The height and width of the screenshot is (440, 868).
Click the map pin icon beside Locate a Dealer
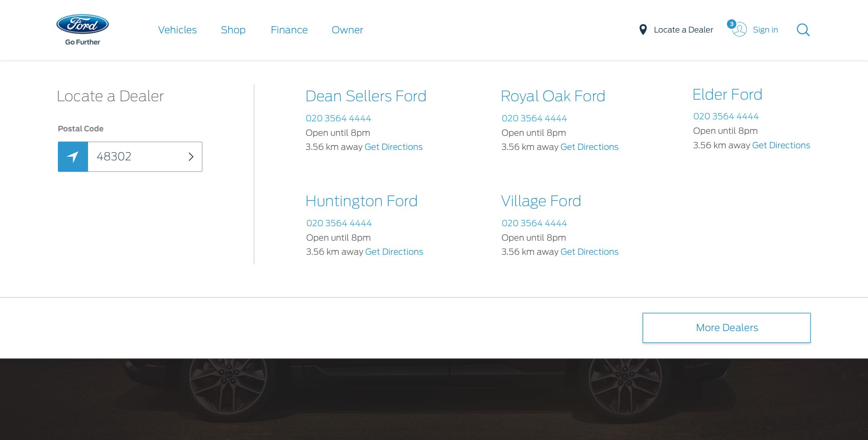pyautogui.click(x=643, y=30)
